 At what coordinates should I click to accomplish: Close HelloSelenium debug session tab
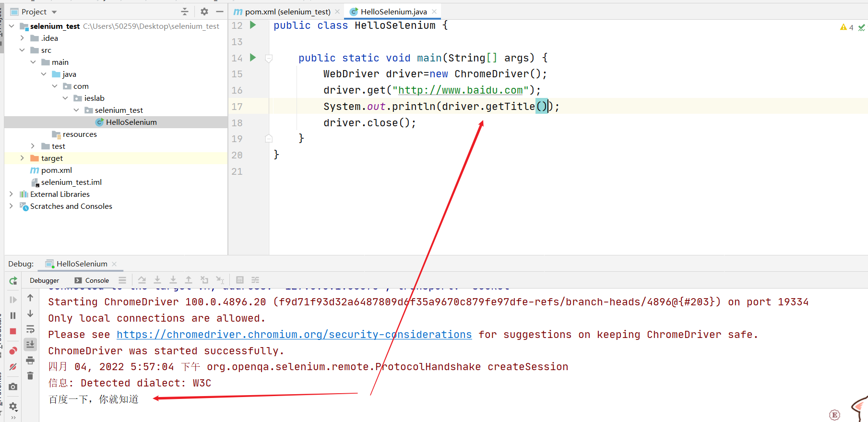(114, 264)
